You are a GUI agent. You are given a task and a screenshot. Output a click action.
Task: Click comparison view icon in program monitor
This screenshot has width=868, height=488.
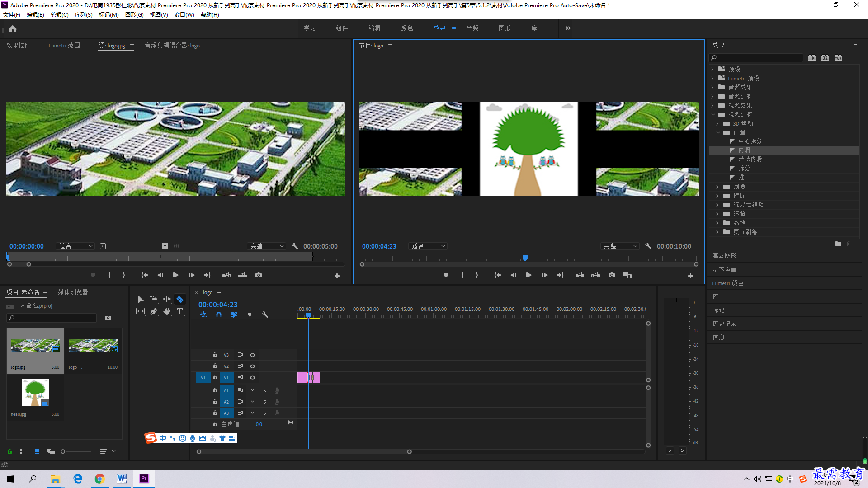(627, 275)
